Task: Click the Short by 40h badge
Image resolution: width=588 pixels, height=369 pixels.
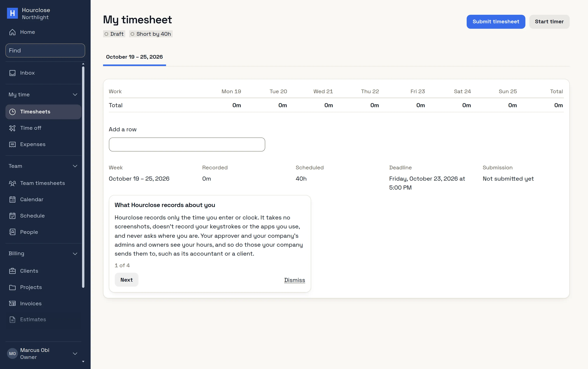Action: click(x=151, y=34)
